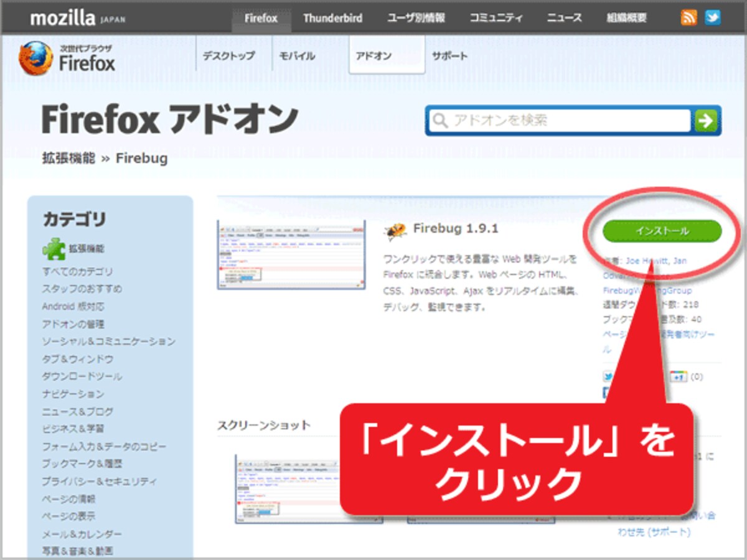Open ビジネス&学習 category link

click(x=73, y=429)
